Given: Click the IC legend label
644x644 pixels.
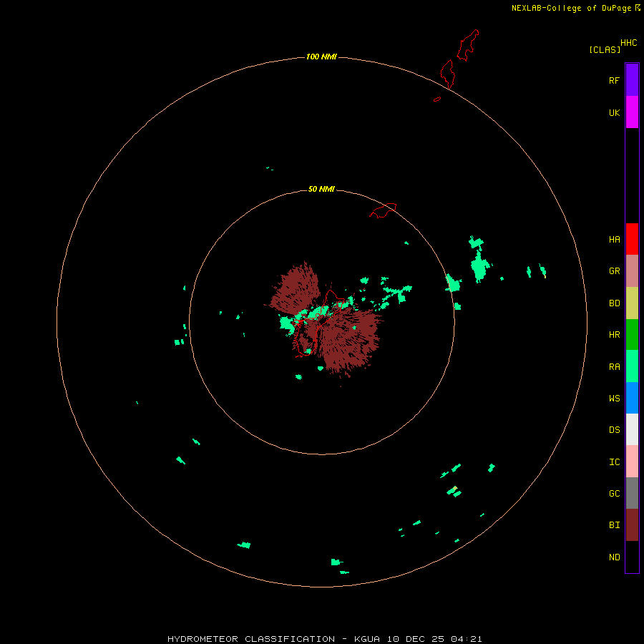Looking at the screenshot, I should [x=615, y=462].
